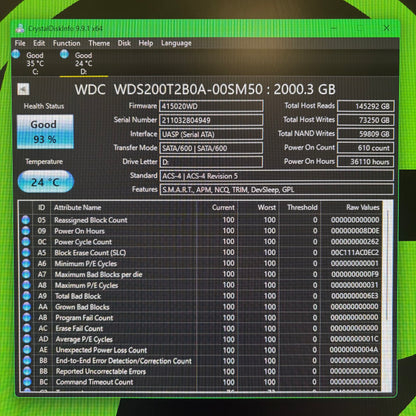
Task: Click status orb for Maximum Bad Blocks per die
Action: [x=26, y=274]
